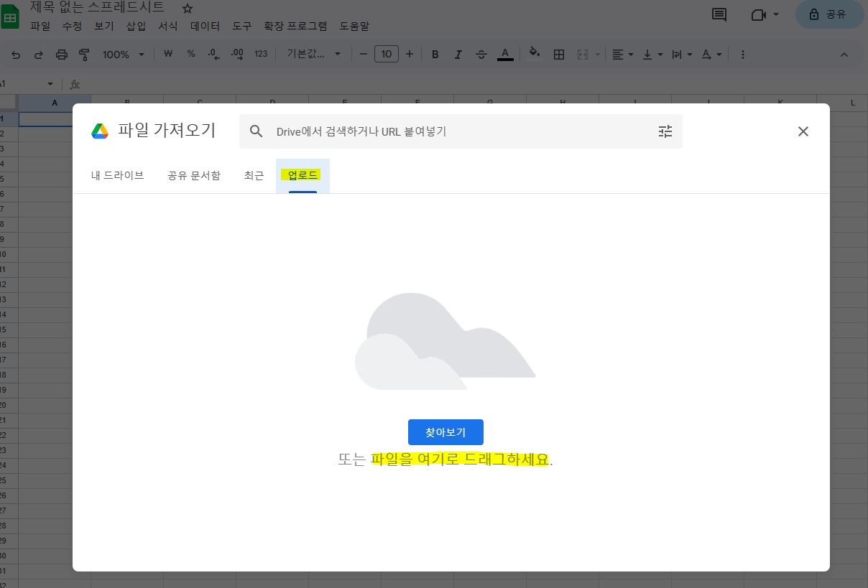Open the 기본값 font selection dropdown
Image resolution: width=868 pixels, height=588 pixels.
point(313,54)
